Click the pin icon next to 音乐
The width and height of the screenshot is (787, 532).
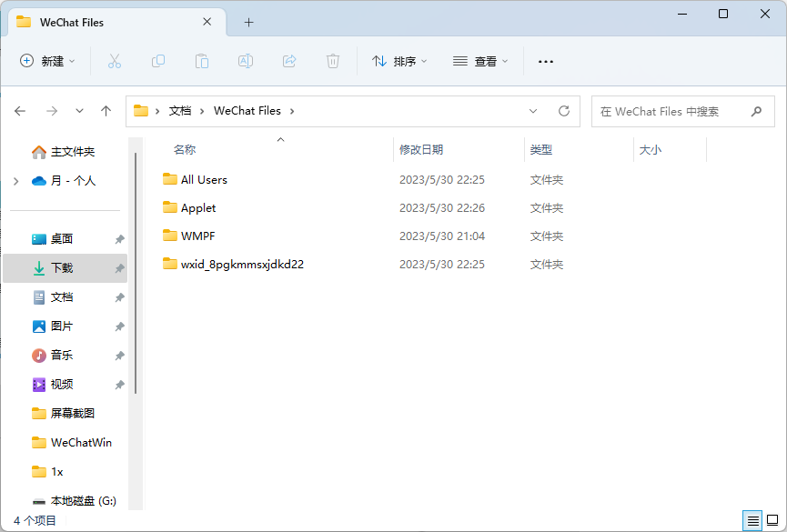[119, 356]
